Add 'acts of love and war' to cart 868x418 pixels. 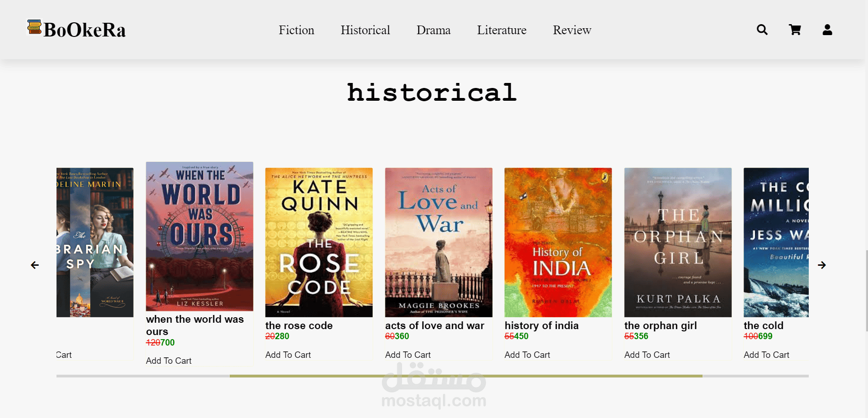click(408, 355)
